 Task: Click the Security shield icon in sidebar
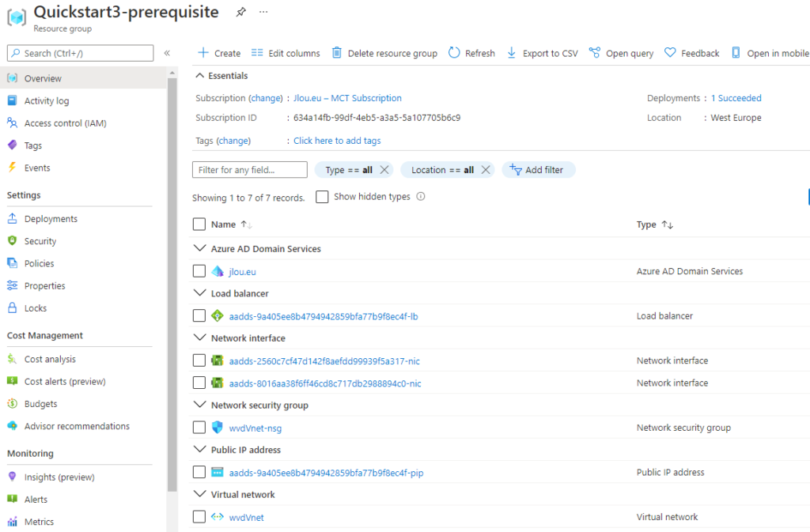click(13, 241)
